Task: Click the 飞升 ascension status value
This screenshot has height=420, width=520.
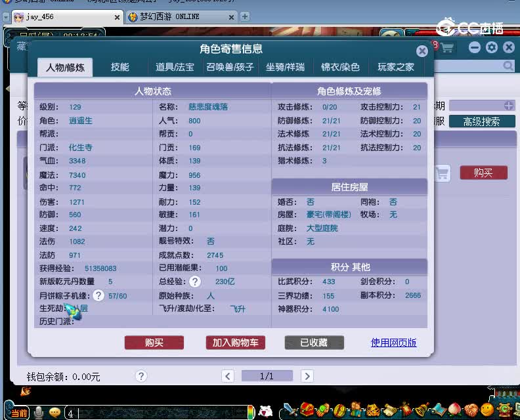Action: pos(238,309)
